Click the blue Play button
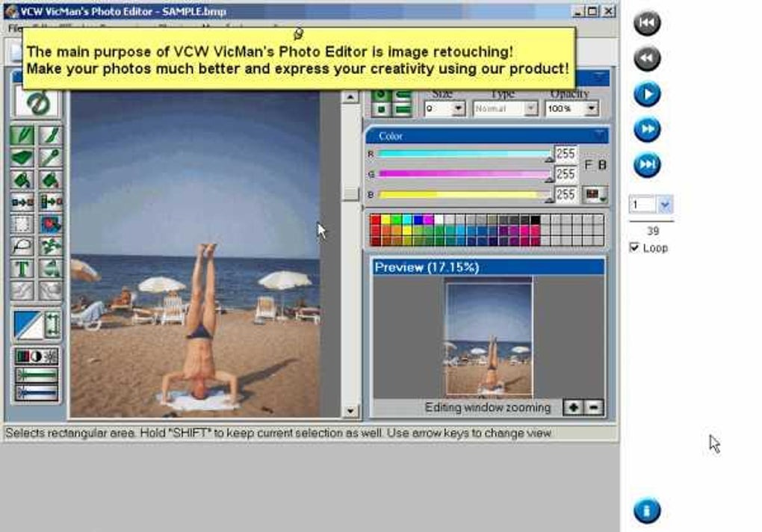The width and height of the screenshot is (762, 532). point(647,93)
